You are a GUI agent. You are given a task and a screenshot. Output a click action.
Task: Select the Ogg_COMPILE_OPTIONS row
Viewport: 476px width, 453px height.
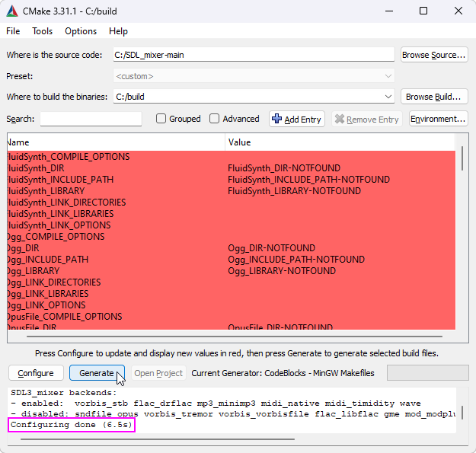pyautogui.click(x=232, y=237)
